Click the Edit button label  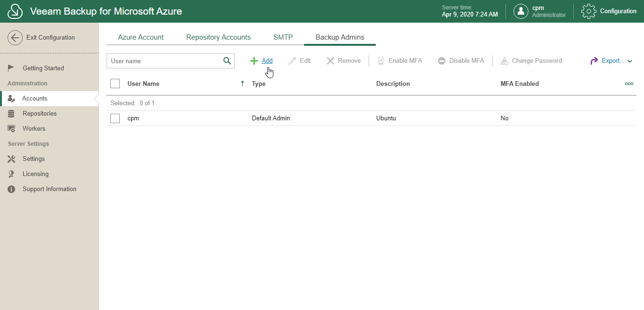point(305,60)
